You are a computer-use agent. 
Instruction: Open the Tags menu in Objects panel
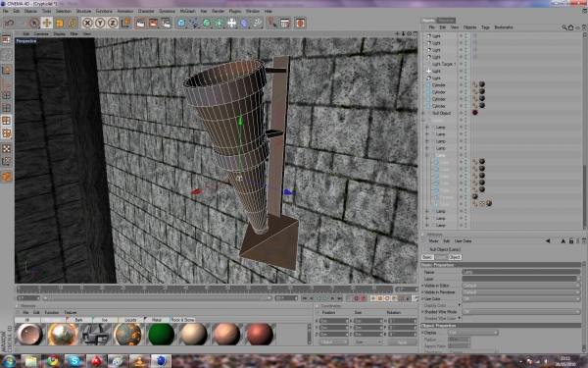point(485,27)
